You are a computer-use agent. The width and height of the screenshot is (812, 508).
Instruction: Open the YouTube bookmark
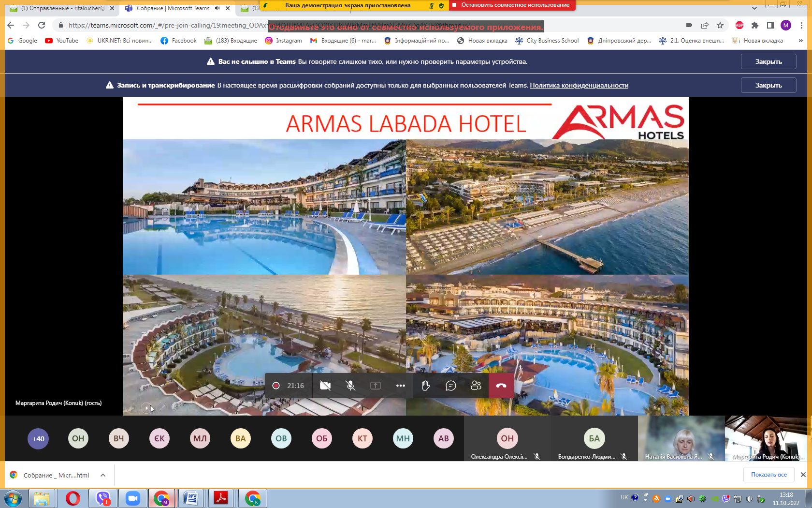pyautogui.click(x=61, y=41)
